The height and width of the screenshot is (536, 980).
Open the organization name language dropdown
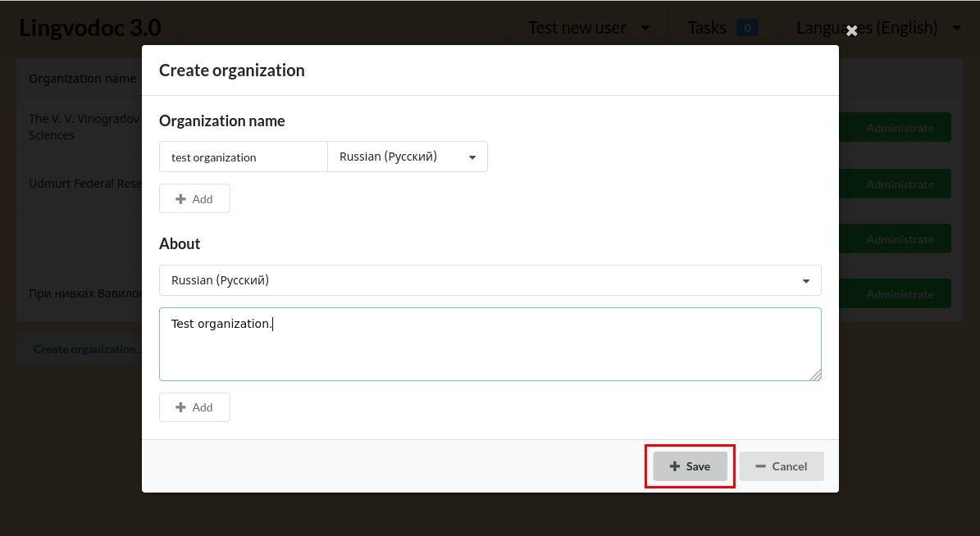click(x=408, y=157)
